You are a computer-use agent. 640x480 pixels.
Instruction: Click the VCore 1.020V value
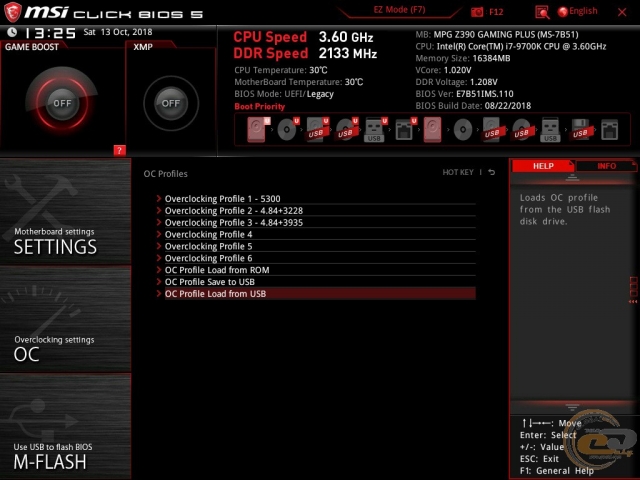(443, 70)
